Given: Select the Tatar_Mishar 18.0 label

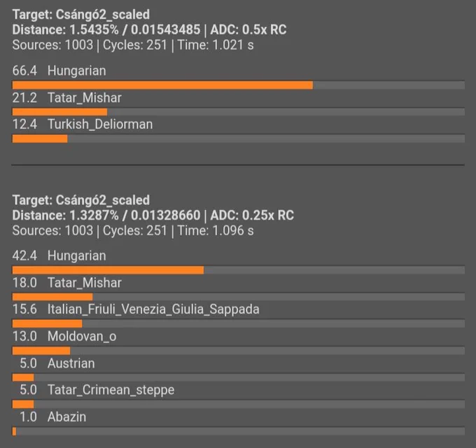Looking at the screenshot, I should click(x=66, y=283).
